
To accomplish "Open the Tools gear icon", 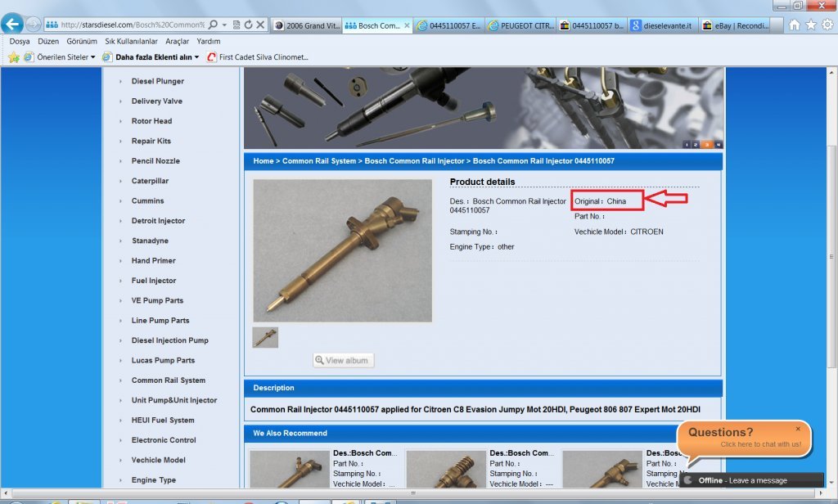I will point(827,25).
